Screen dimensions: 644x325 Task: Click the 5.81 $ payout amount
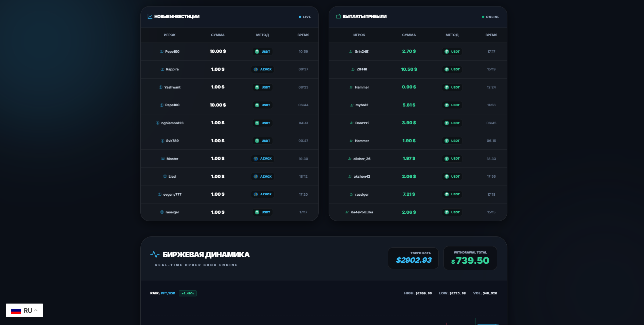click(x=409, y=105)
